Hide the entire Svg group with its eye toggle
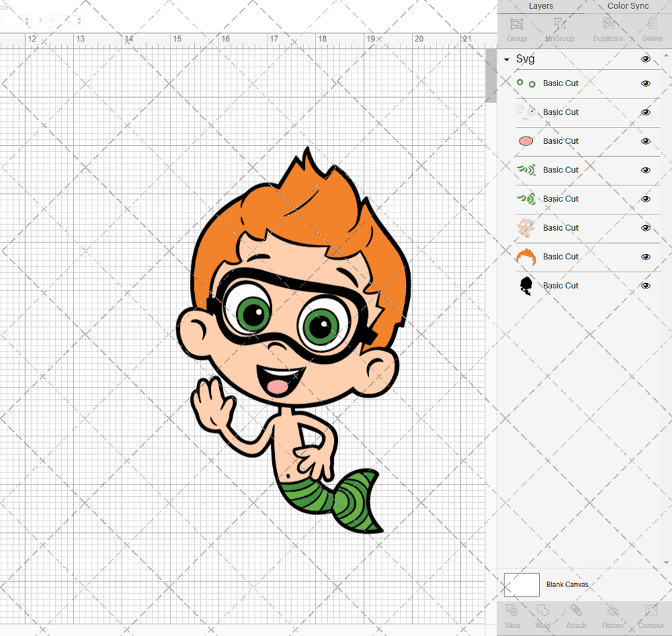This screenshot has height=636, width=672. pos(646,60)
